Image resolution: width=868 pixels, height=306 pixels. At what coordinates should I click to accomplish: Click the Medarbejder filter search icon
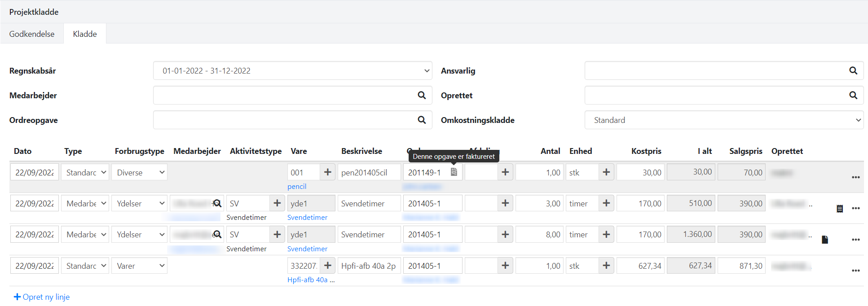pyautogui.click(x=422, y=95)
